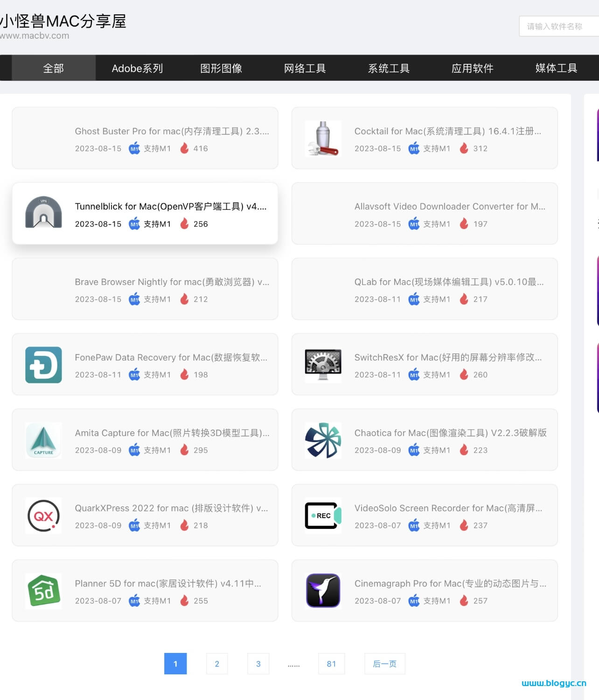Image resolution: width=599 pixels, height=700 pixels.
Task: Click the 小怪兽MAC分享屋 site title
Action: (x=63, y=21)
